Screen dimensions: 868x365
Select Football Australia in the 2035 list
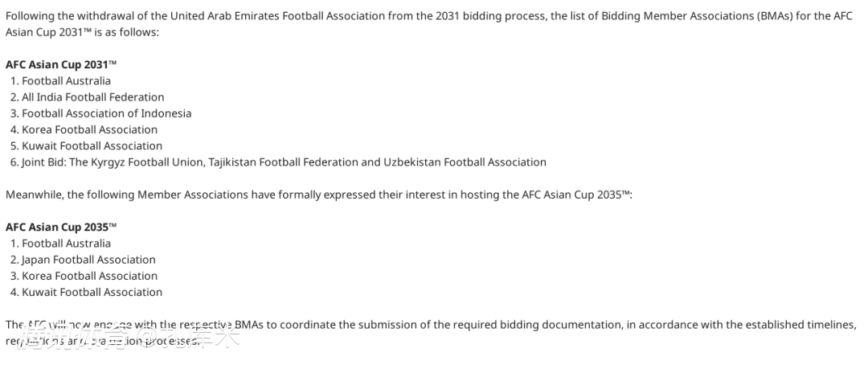(x=66, y=243)
